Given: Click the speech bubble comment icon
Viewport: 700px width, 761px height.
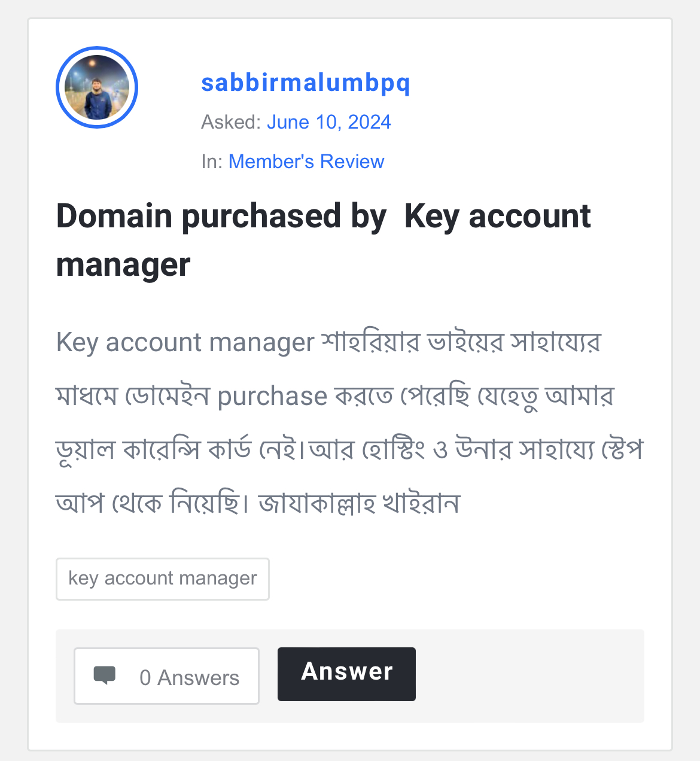Looking at the screenshot, I should point(105,675).
